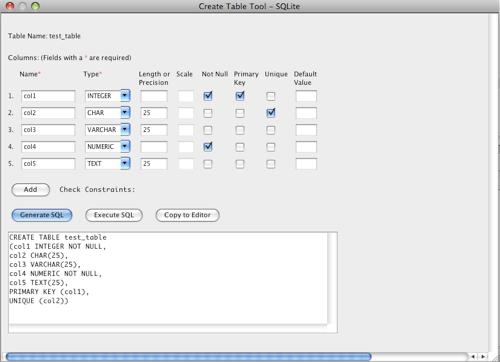Click the 'CREATE TABLE test_table' SQL line
Image resolution: width=500 pixels, height=362 pixels.
point(58,237)
